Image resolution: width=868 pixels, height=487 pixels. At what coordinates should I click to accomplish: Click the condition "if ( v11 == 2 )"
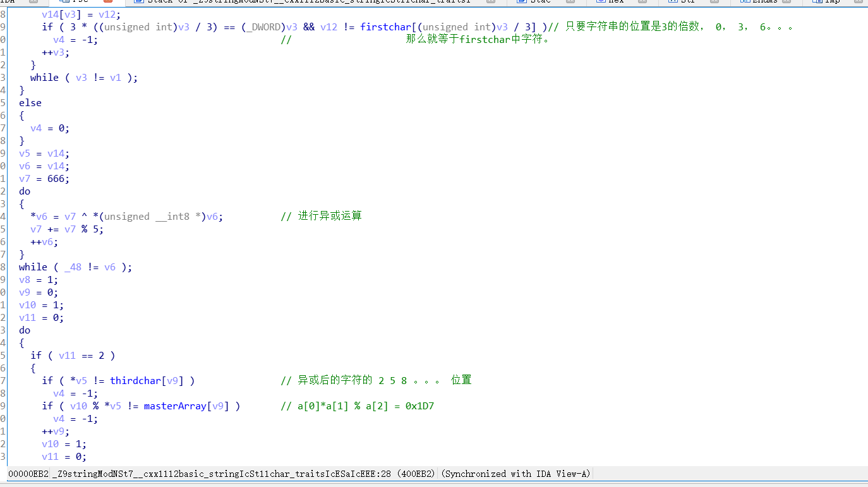coord(73,355)
